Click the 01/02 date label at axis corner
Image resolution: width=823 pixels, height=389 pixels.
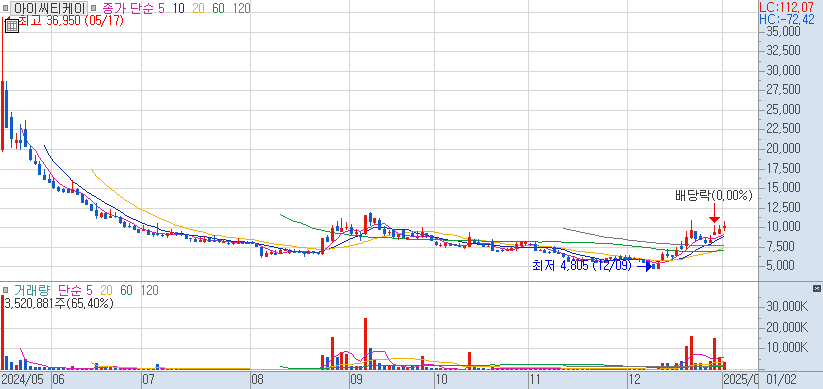(x=780, y=380)
